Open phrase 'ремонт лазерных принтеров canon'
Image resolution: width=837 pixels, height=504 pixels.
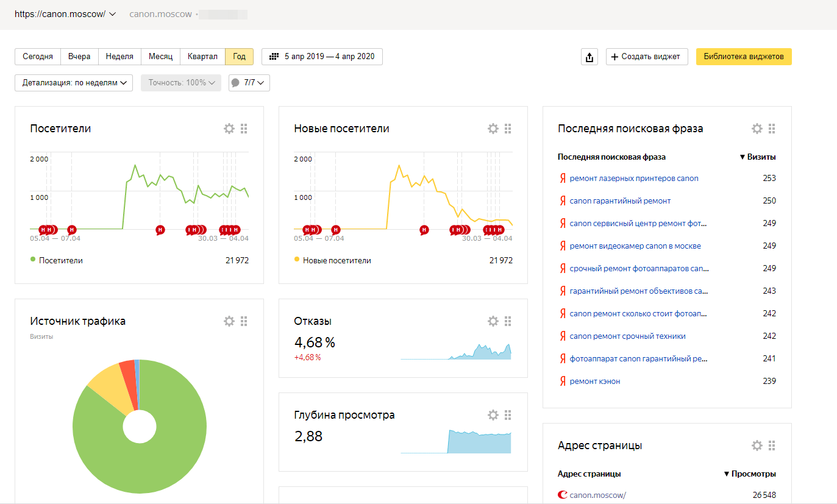point(634,179)
